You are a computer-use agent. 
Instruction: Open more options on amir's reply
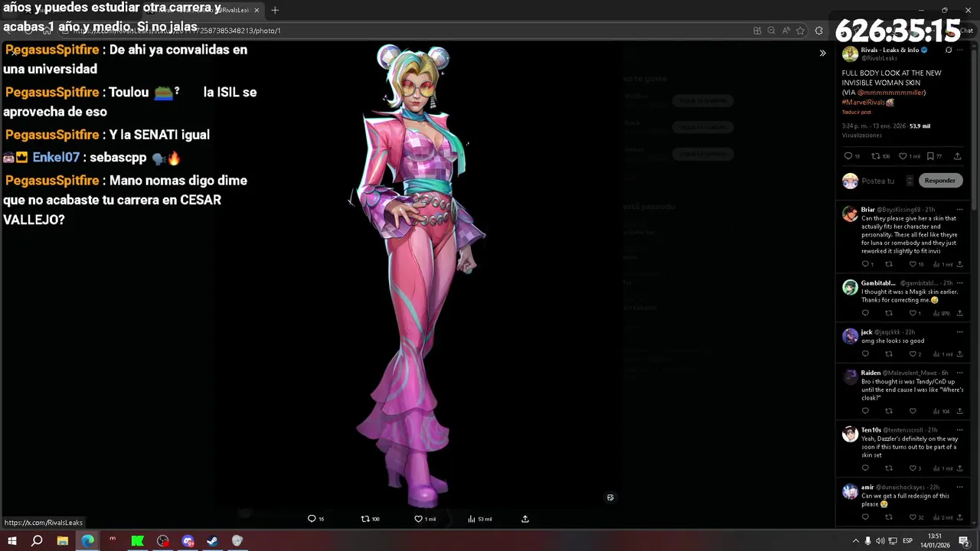(x=959, y=487)
